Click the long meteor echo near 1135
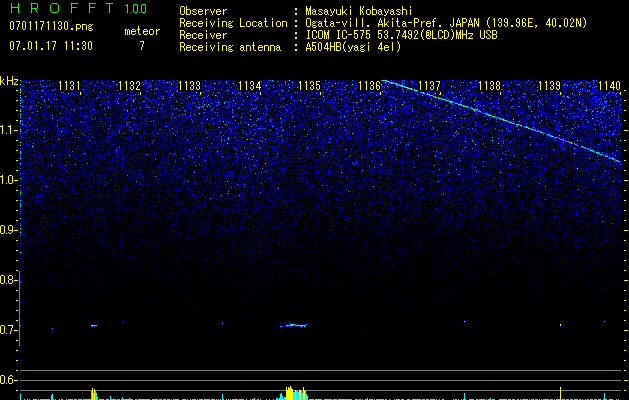The width and height of the screenshot is (629, 400). (294, 325)
